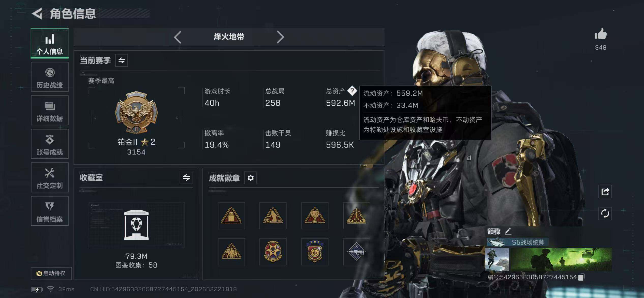Go back using the arrow beside 角色信息
The image size is (644, 298).
pyautogui.click(x=37, y=13)
